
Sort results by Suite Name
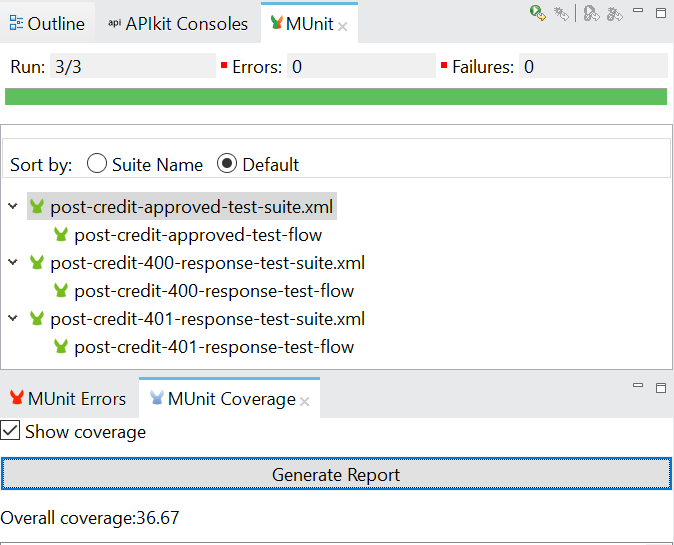97,164
